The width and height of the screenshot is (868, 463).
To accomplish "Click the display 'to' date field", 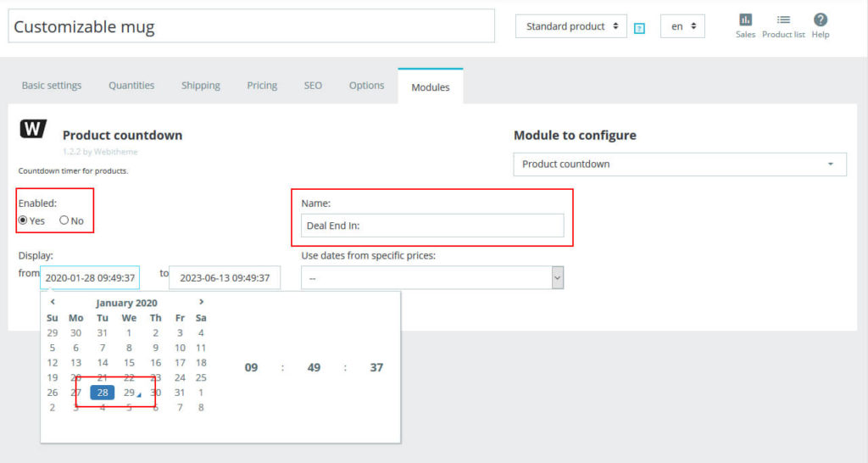I will point(225,277).
